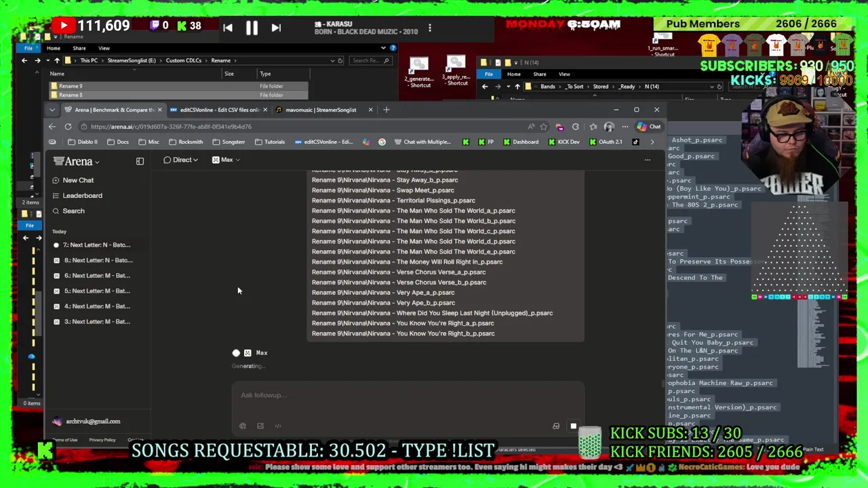Open a new browser tab
868x488 pixels.
pyautogui.click(x=387, y=110)
